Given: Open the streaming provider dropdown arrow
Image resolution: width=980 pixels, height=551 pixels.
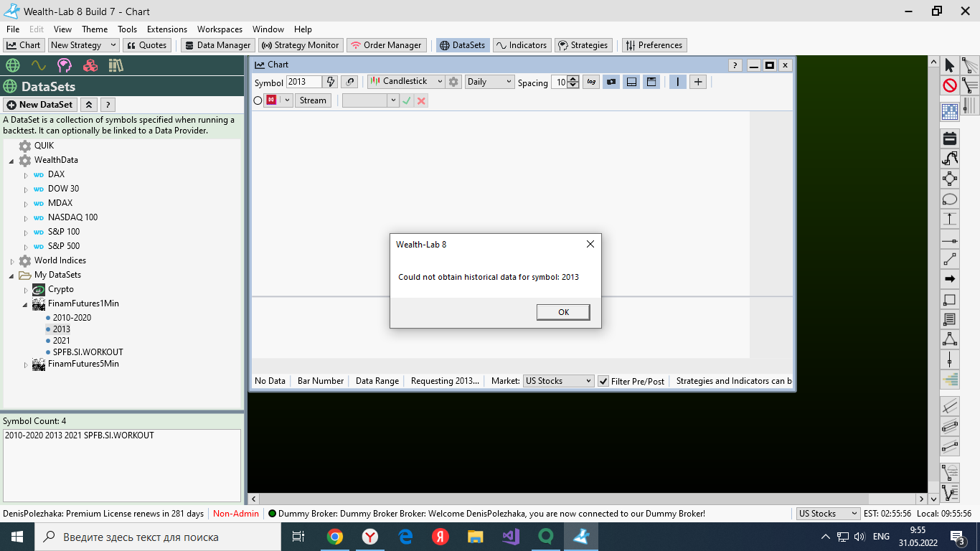Looking at the screenshot, I should pos(287,100).
